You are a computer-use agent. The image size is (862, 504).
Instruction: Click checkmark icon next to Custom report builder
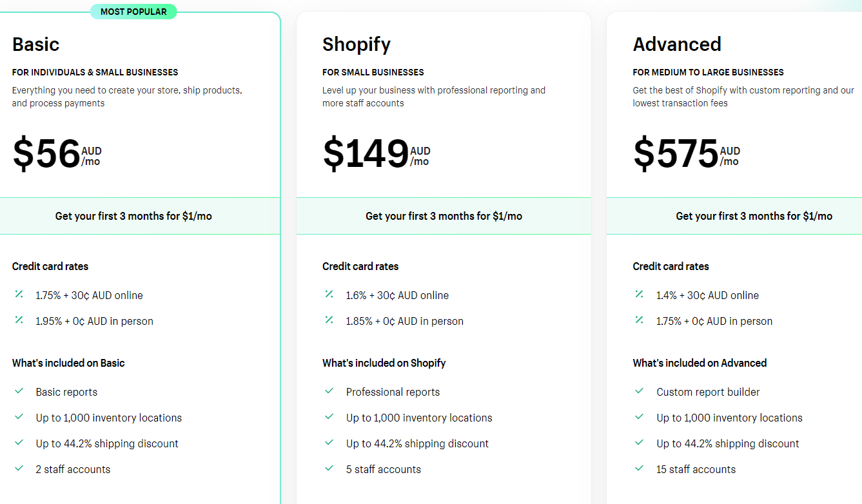click(x=639, y=391)
